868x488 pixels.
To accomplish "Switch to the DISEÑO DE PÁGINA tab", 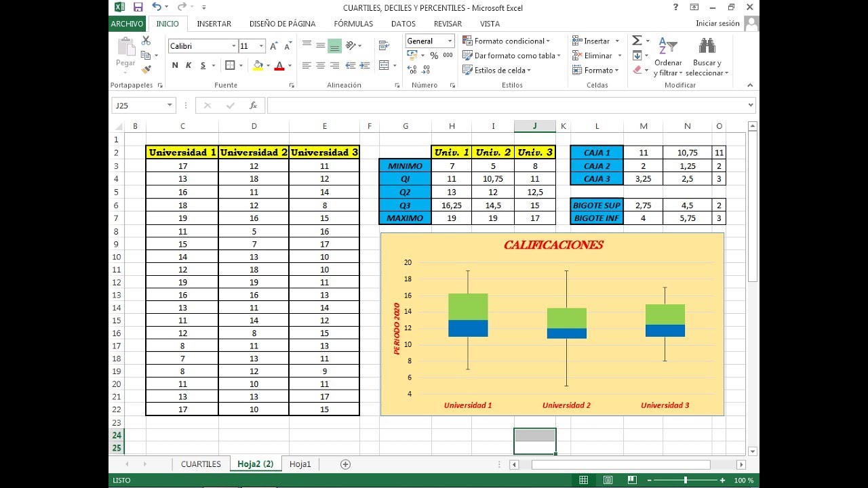I will 283,24.
